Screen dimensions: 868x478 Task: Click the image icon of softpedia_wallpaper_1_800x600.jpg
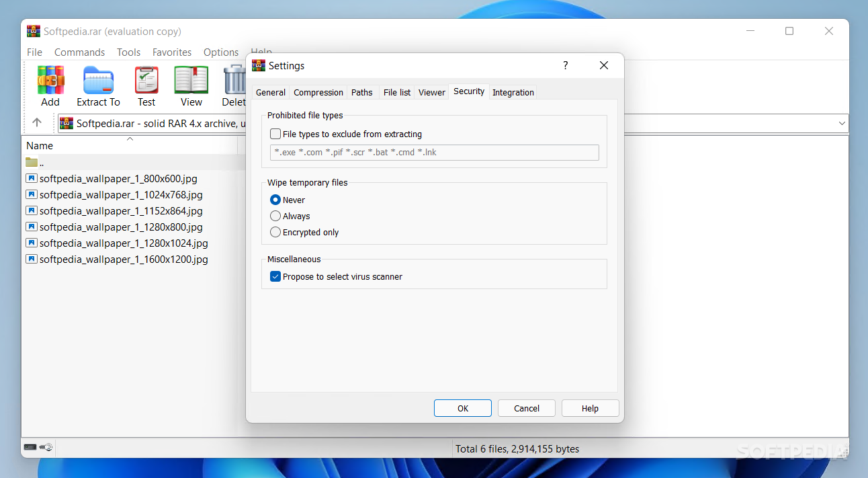point(32,178)
